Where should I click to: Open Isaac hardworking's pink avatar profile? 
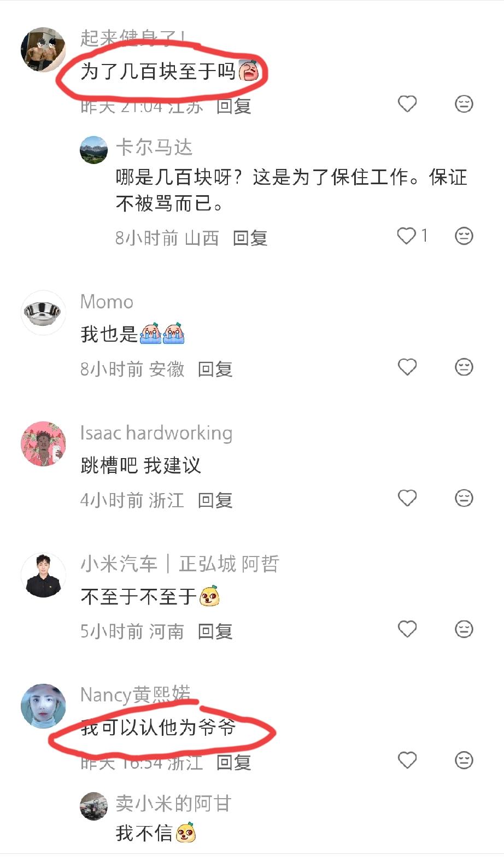(x=43, y=444)
